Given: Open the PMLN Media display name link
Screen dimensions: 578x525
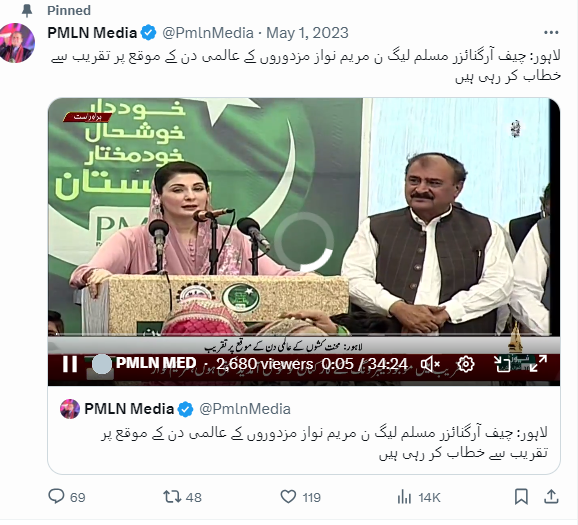Looking at the screenshot, I should click(92, 33).
